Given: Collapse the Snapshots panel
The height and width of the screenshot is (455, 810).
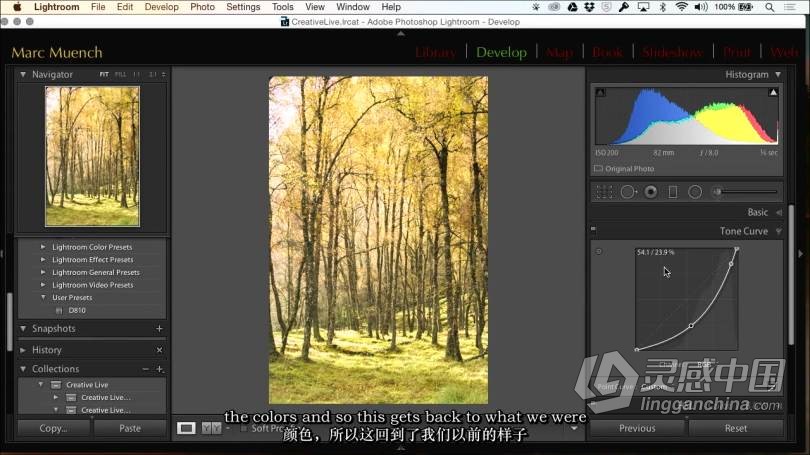Looking at the screenshot, I should coord(23,328).
